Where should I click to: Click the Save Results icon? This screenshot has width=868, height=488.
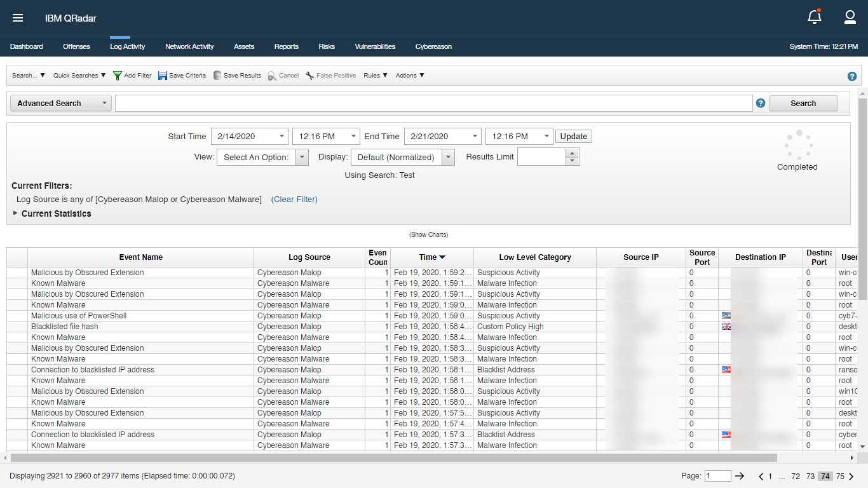coord(217,75)
